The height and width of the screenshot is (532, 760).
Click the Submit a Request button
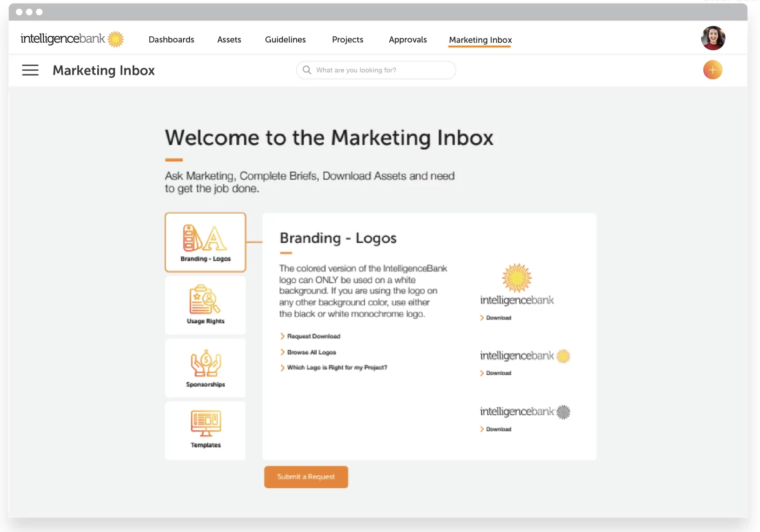tap(306, 477)
